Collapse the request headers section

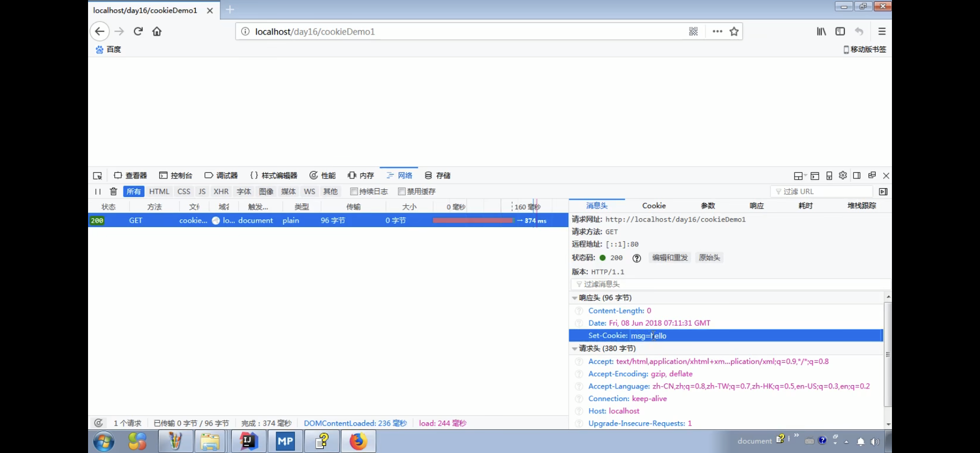pyautogui.click(x=574, y=349)
